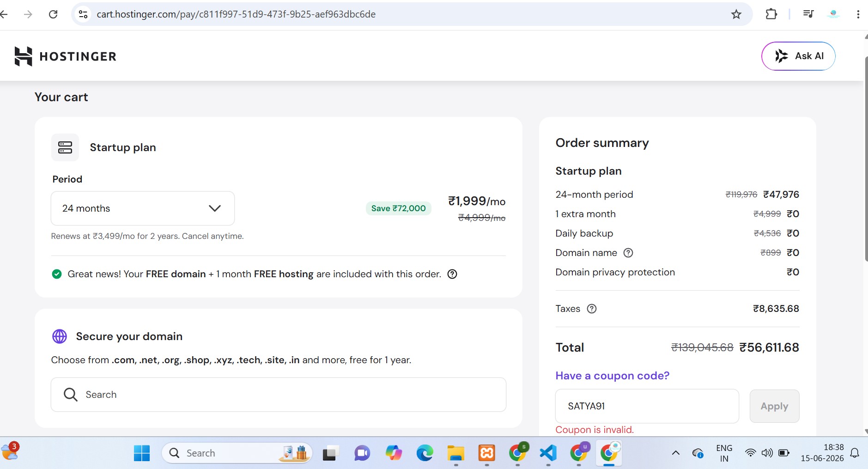Image resolution: width=868 pixels, height=469 pixels.
Task: Click the 24-month period price ₹47,976
Action: [781, 195]
